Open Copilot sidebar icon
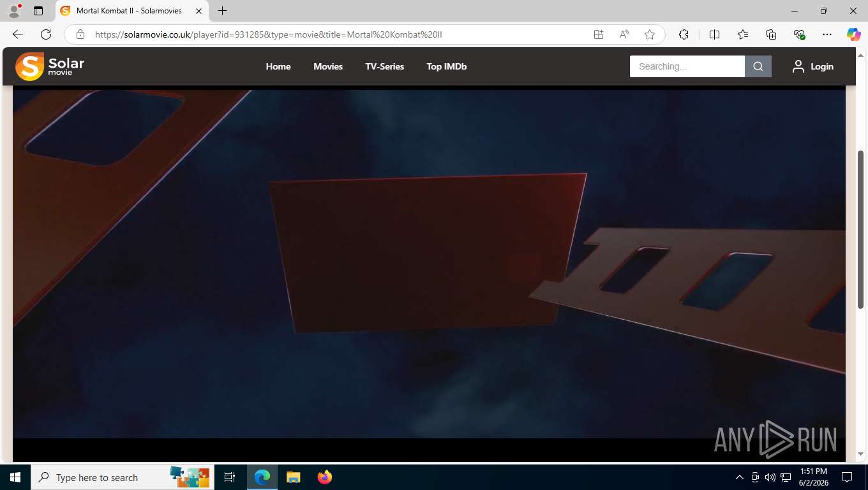Viewport: 868px width, 490px height. (854, 34)
